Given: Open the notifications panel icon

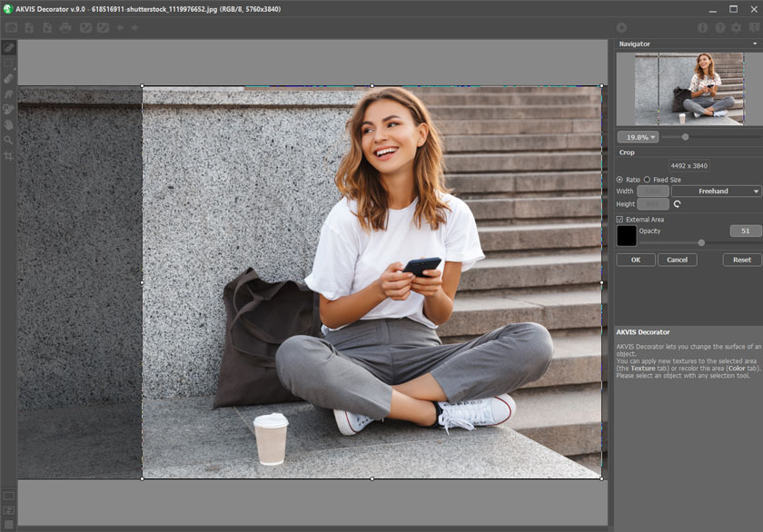Looking at the screenshot, I should pos(754,28).
